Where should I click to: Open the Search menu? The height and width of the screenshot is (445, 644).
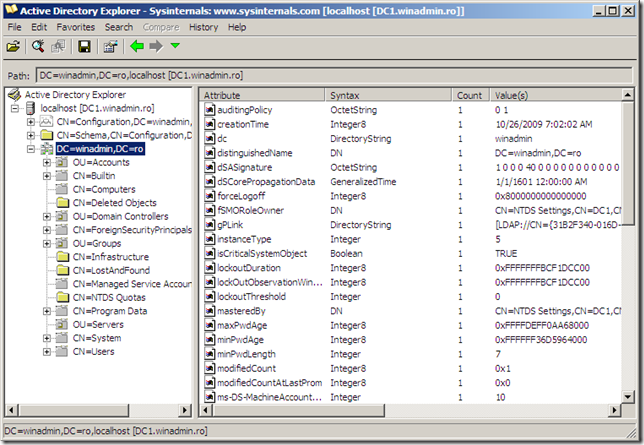tap(119, 27)
